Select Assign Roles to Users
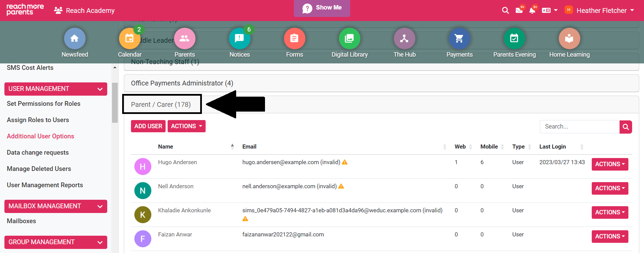Viewport: 644px width, 253px height. (x=38, y=120)
